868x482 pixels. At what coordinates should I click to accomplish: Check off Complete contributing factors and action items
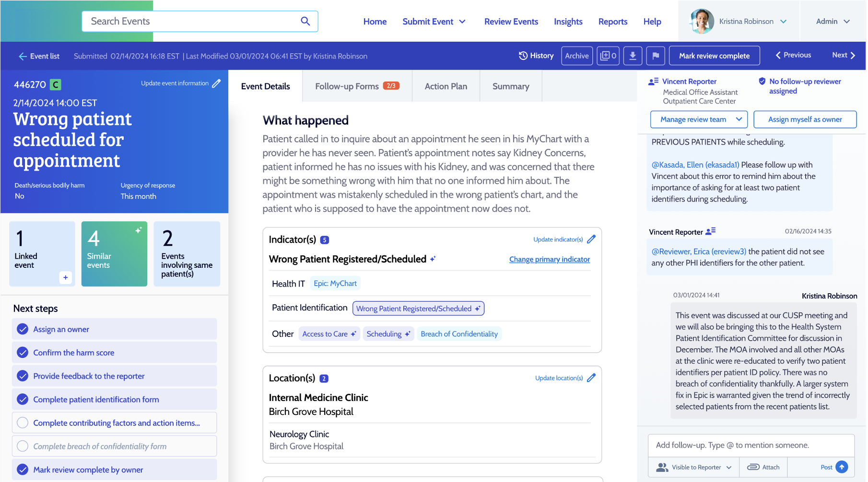[x=22, y=422]
